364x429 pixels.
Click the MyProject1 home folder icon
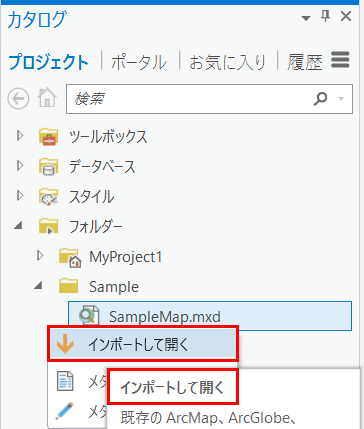coord(70,257)
